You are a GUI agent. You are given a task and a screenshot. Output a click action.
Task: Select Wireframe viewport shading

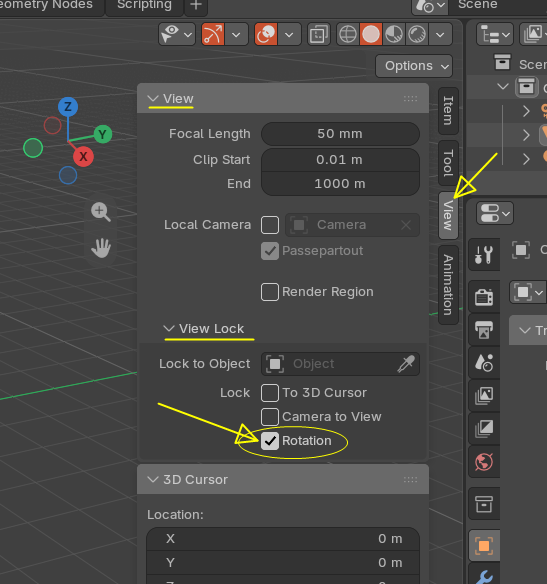click(348, 34)
